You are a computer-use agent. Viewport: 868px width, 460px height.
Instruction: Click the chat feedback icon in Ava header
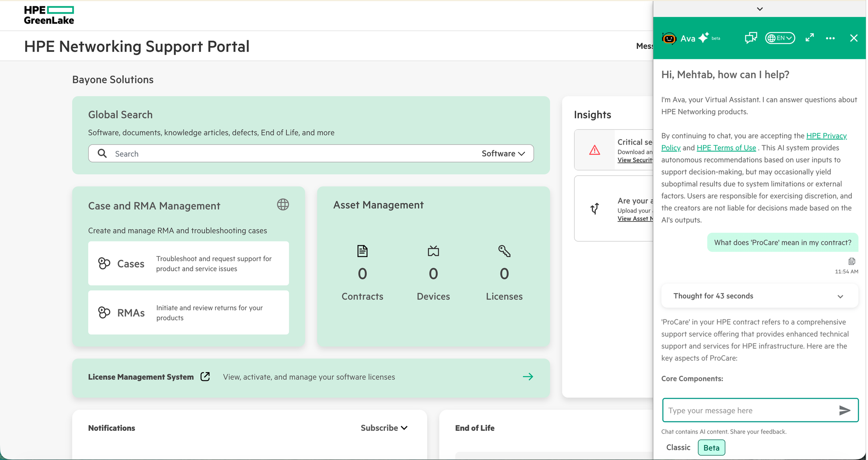[x=751, y=38]
